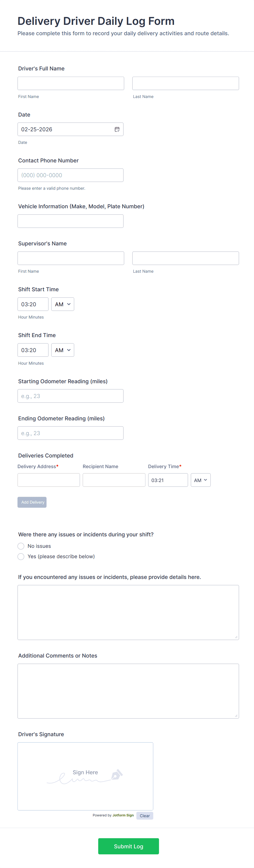Open the calendar date picker icon
The image size is (254, 868).
click(x=117, y=129)
